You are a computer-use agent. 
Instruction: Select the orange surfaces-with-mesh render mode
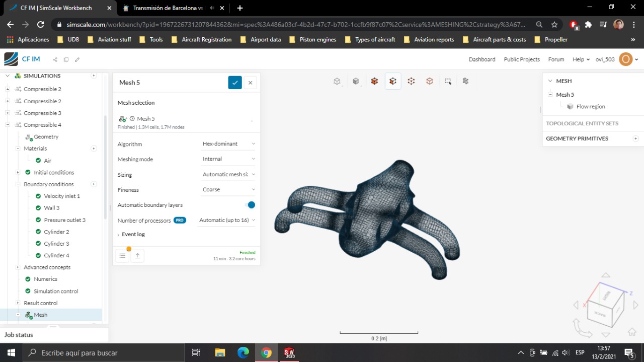pos(374,81)
